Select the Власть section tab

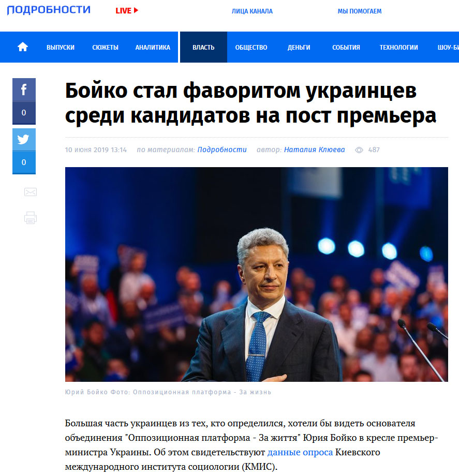coord(203,47)
